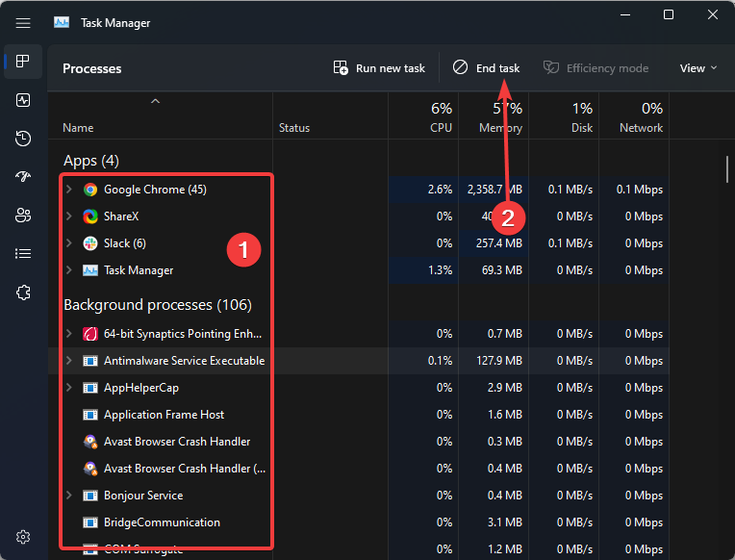Image resolution: width=735 pixels, height=560 pixels.
Task: Expand the Slack (6) process group
Action: click(69, 242)
